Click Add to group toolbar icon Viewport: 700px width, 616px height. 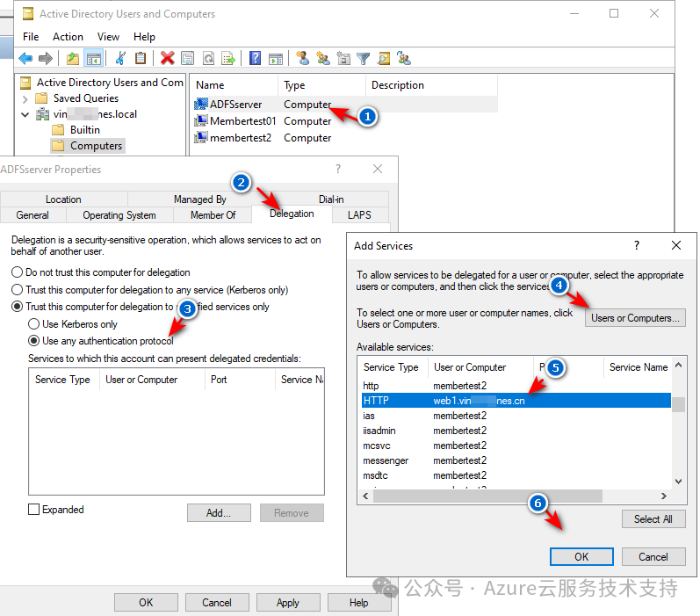point(404,58)
